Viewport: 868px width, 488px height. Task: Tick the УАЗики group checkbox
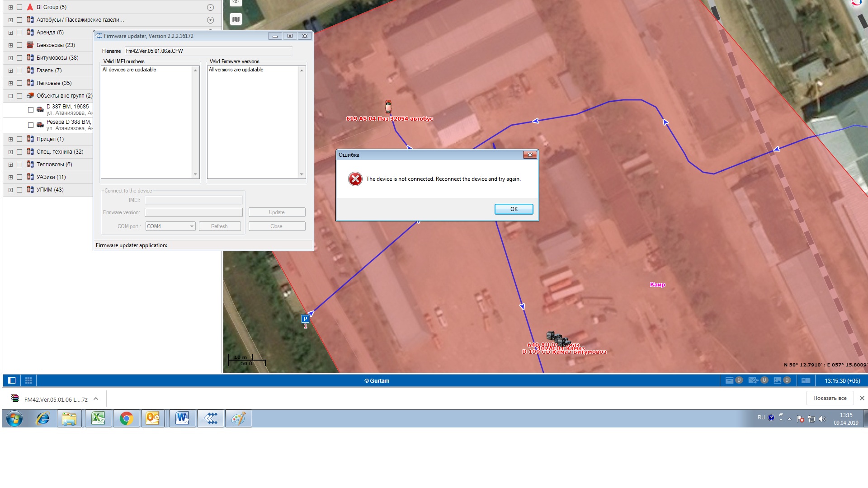pyautogui.click(x=19, y=177)
